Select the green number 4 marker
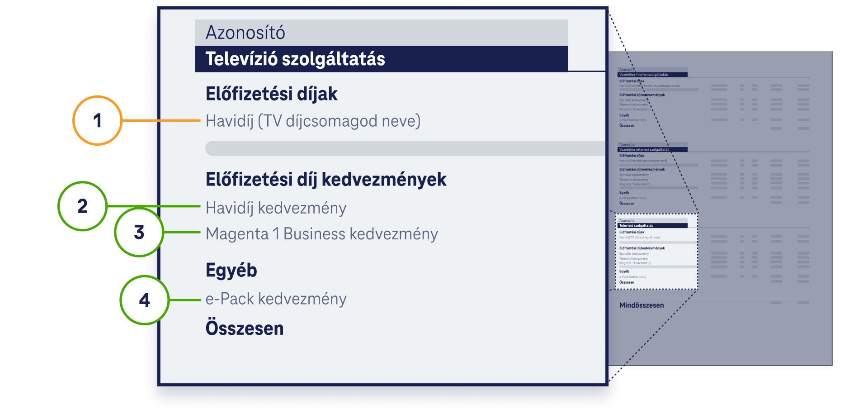Image resolution: width=868 pixels, height=414 pixels. point(144,300)
